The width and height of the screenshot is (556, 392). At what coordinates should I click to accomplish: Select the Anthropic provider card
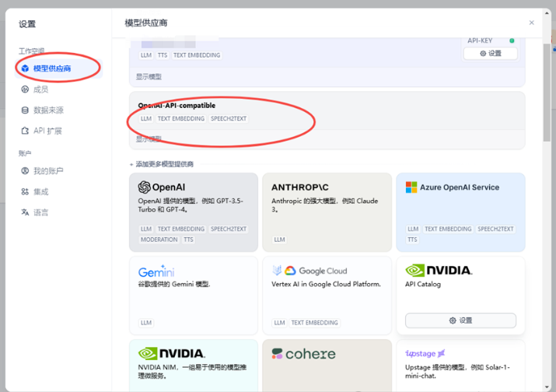coord(327,212)
